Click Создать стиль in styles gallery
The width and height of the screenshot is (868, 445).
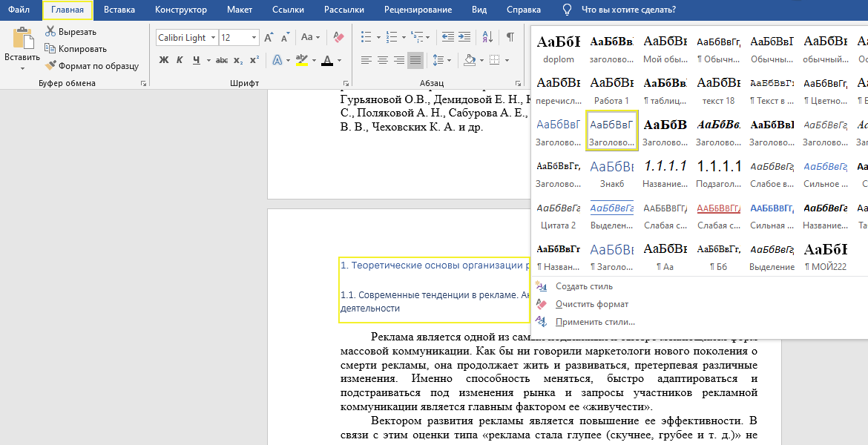tap(583, 286)
